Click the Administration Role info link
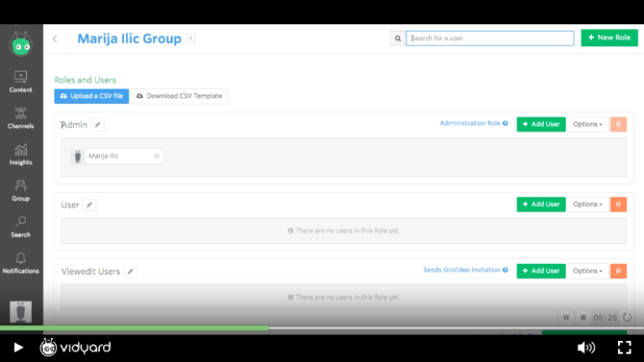This screenshot has height=362, width=644. tap(474, 123)
